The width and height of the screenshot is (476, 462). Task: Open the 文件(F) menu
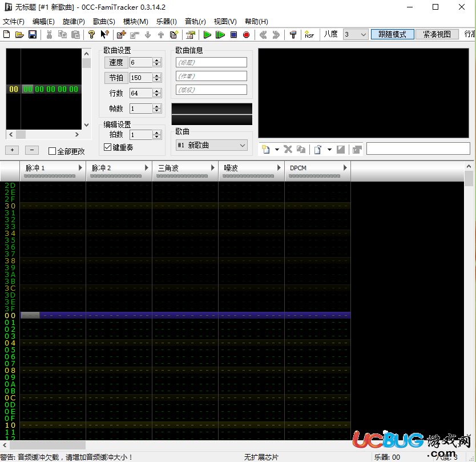(14, 22)
